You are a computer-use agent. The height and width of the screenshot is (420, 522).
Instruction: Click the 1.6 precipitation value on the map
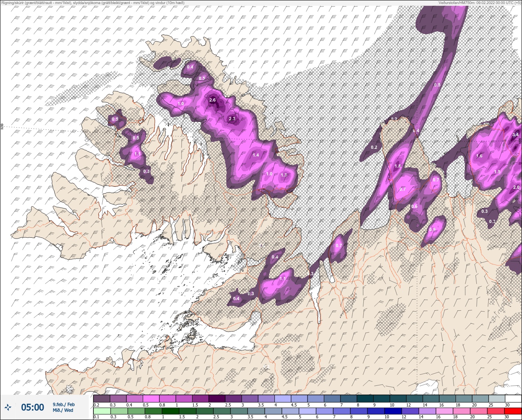[x=479, y=156]
